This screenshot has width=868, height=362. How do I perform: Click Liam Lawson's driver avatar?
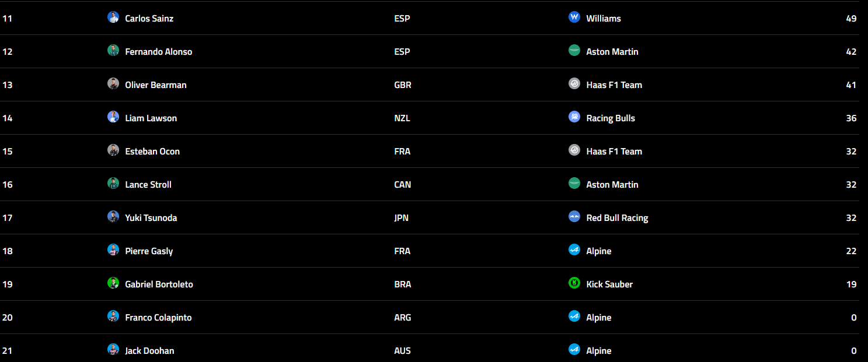(x=113, y=117)
